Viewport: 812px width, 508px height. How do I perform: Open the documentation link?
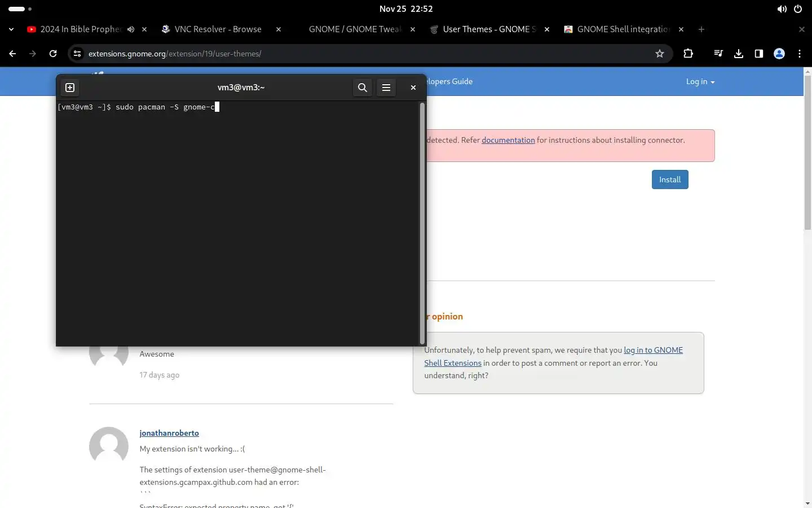point(508,140)
